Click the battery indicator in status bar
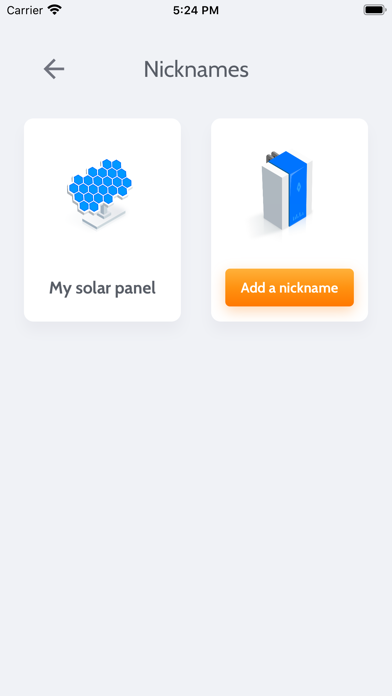The width and height of the screenshot is (392, 696). click(375, 10)
